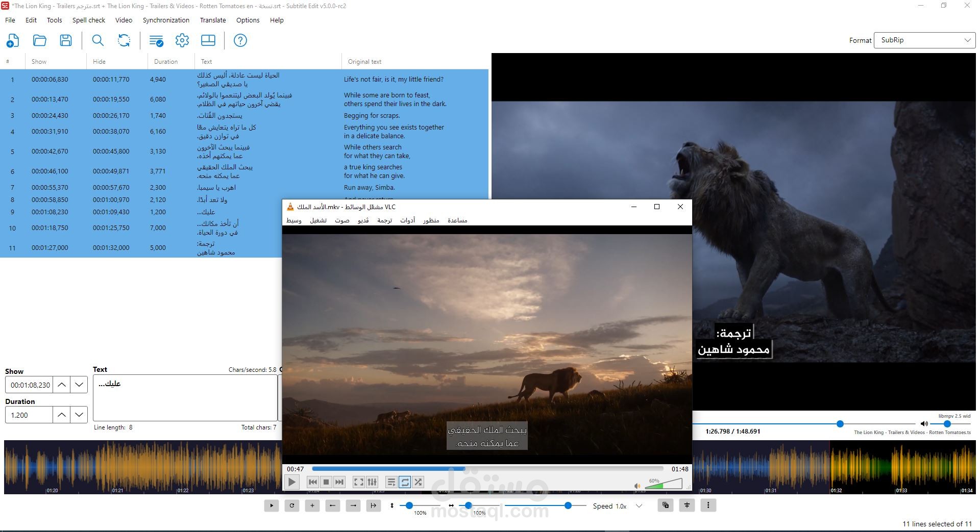Open the Options menu

coord(248,20)
